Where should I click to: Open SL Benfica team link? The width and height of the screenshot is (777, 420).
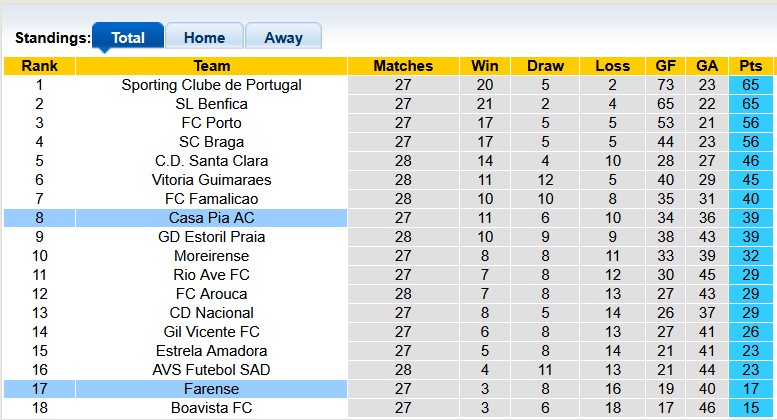212,104
